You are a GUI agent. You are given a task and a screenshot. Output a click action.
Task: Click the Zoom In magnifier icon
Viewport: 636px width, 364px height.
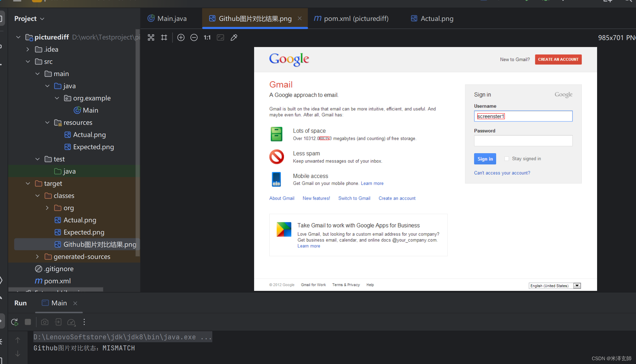(x=181, y=37)
